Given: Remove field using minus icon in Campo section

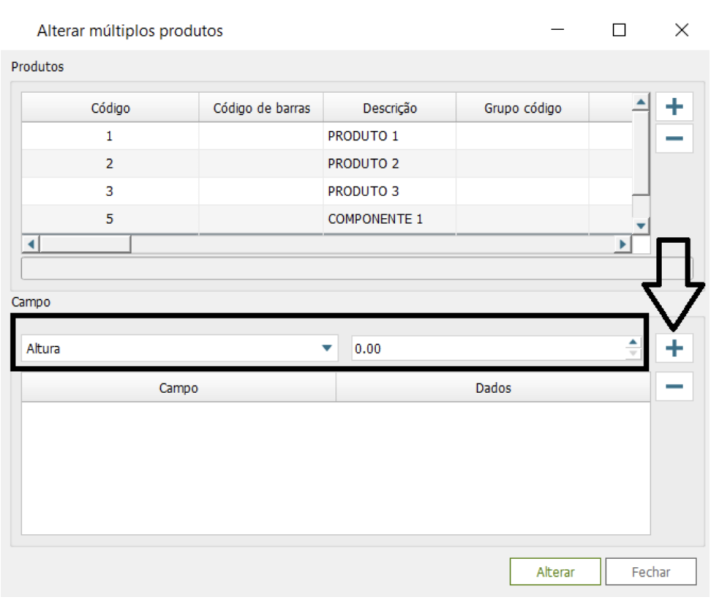Looking at the screenshot, I should 674,386.
